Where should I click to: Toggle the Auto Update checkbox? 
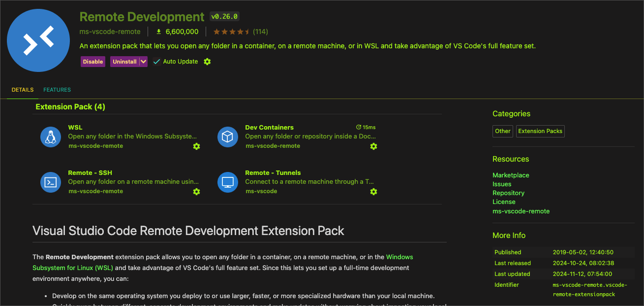[x=156, y=62]
